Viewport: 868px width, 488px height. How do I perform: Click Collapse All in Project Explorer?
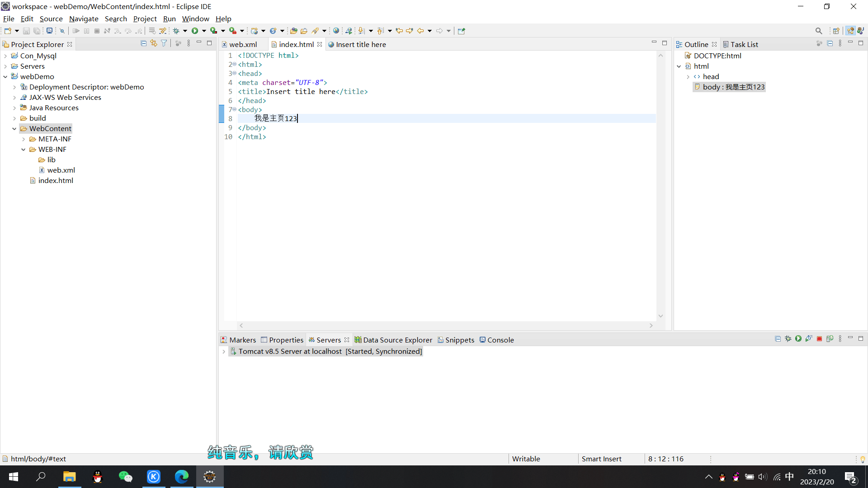[143, 43]
